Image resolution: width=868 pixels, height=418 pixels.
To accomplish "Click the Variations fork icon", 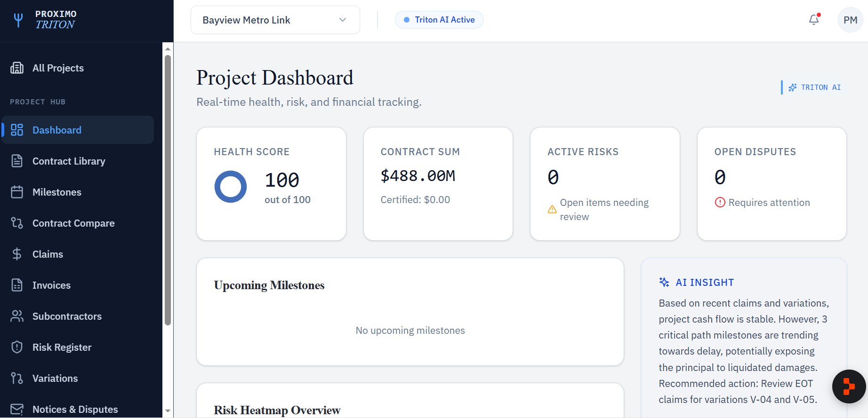I will (17, 379).
